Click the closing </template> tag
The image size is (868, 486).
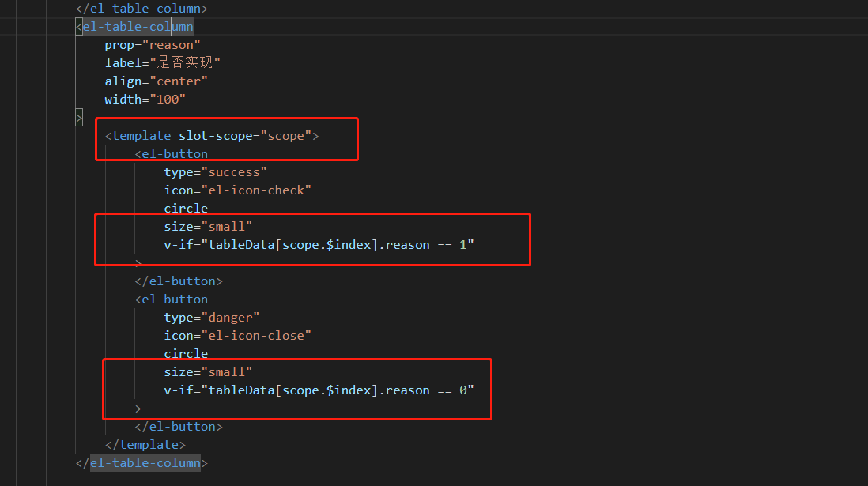coord(145,445)
